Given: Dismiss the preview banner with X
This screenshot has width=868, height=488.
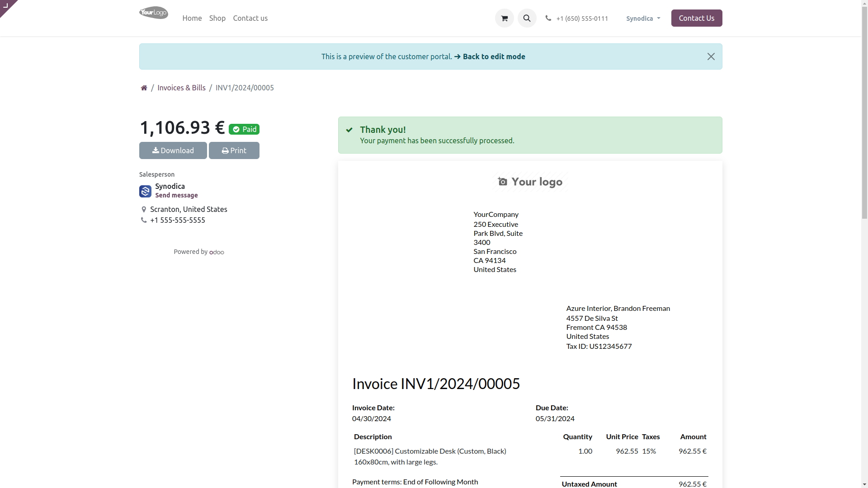Looking at the screenshot, I should [x=711, y=56].
